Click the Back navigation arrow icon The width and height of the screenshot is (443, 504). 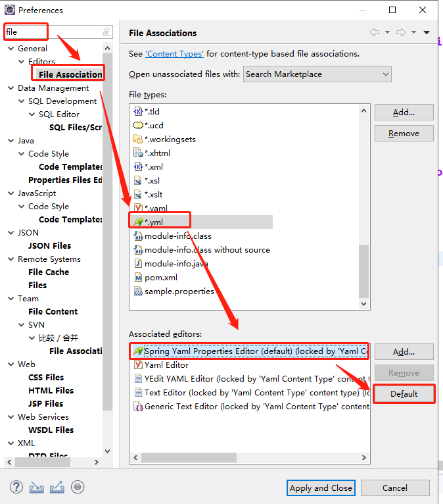[374, 32]
